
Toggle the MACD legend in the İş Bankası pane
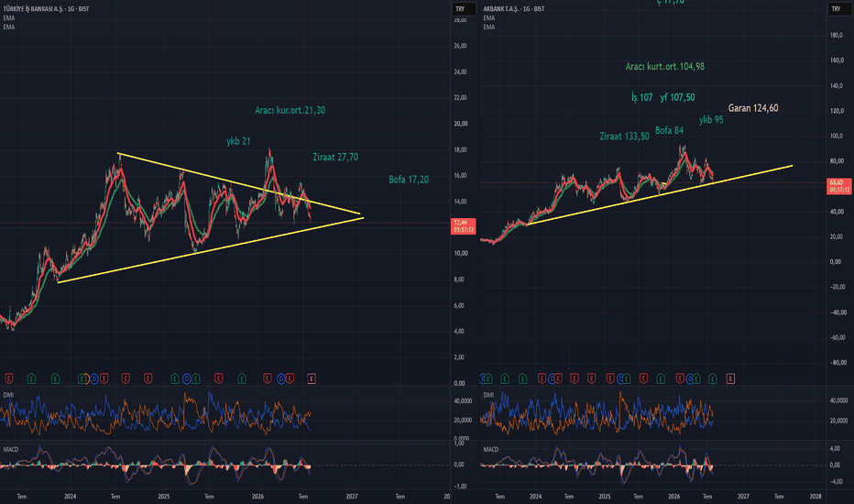10,450
